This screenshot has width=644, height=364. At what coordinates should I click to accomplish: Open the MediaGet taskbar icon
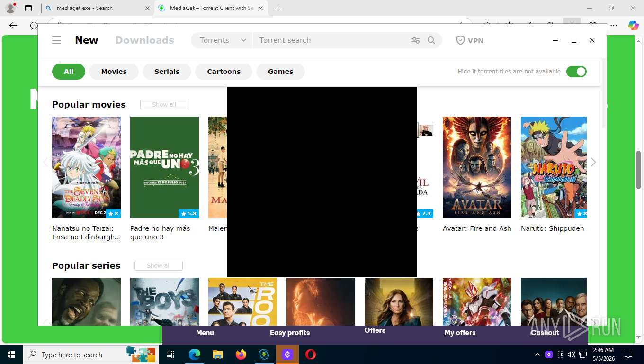(x=264, y=355)
